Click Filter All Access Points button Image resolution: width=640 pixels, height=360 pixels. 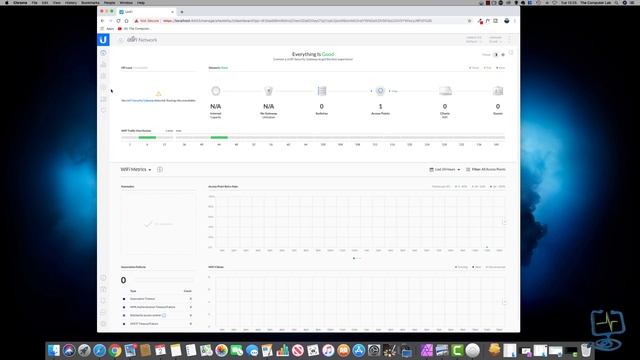click(x=486, y=169)
